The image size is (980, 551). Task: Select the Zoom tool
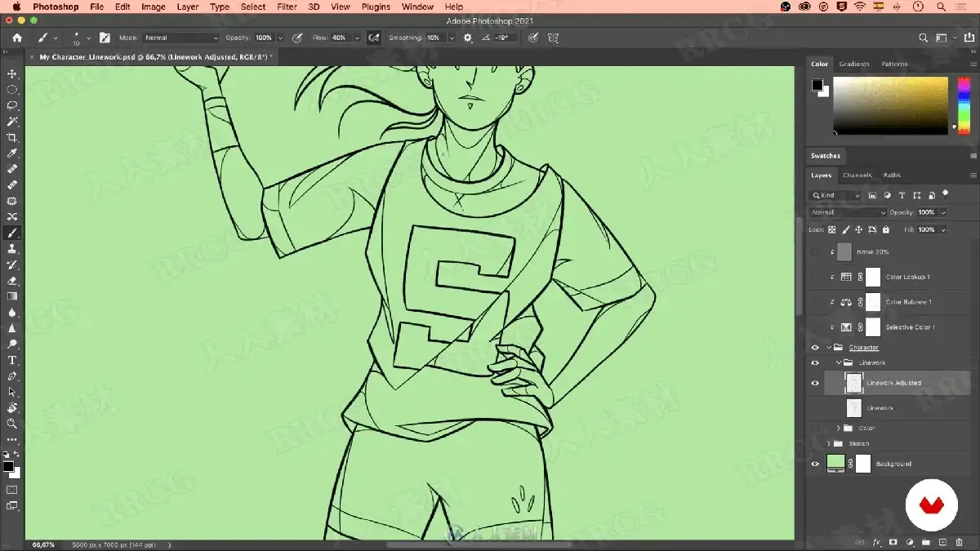[12, 424]
